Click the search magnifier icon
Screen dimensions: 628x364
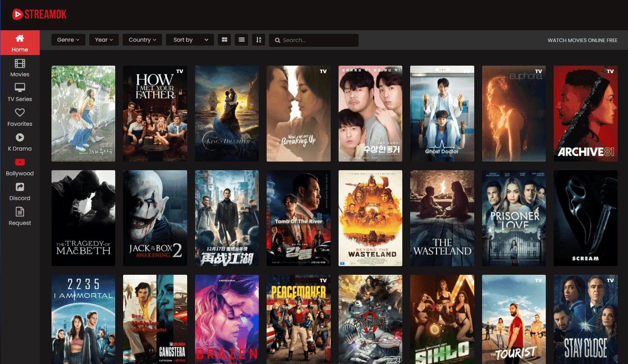pyautogui.click(x=278, y=40)
